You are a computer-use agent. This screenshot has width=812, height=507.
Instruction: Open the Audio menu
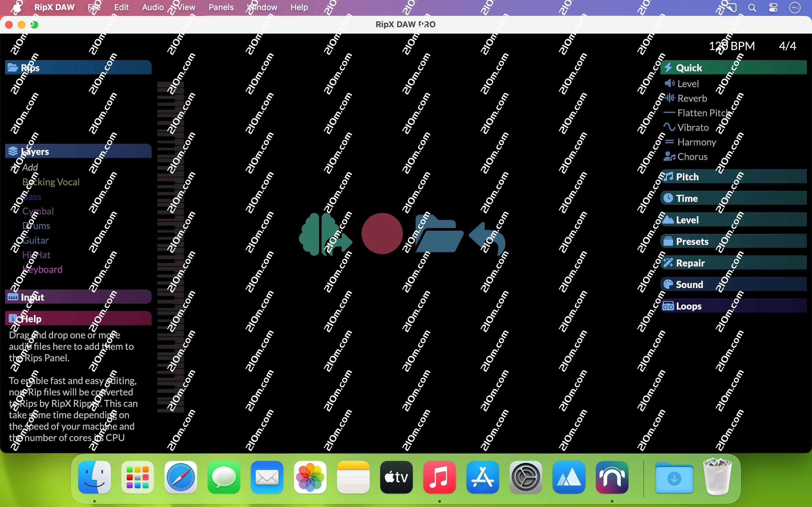(x=153, y=7)
